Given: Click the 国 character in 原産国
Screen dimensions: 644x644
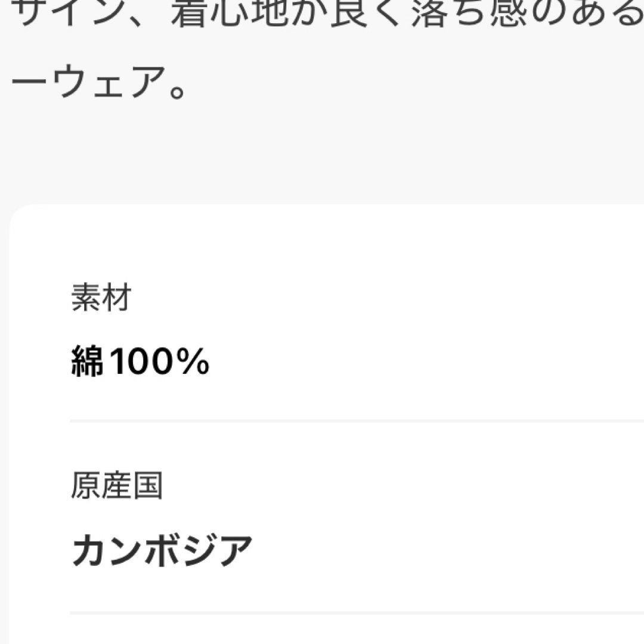Looking at the screenshot, I should (x=148, y=485).
